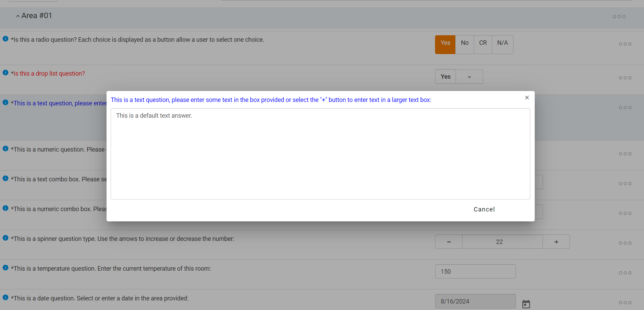Click the date field showing 8/16/2024
This screenshot has width=644, height=310.
point(475,301)
